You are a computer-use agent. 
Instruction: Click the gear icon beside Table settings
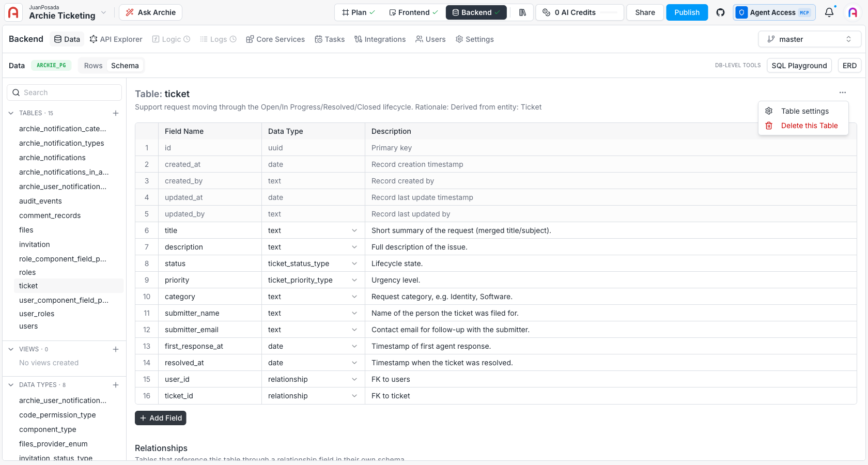coord(769,111)
